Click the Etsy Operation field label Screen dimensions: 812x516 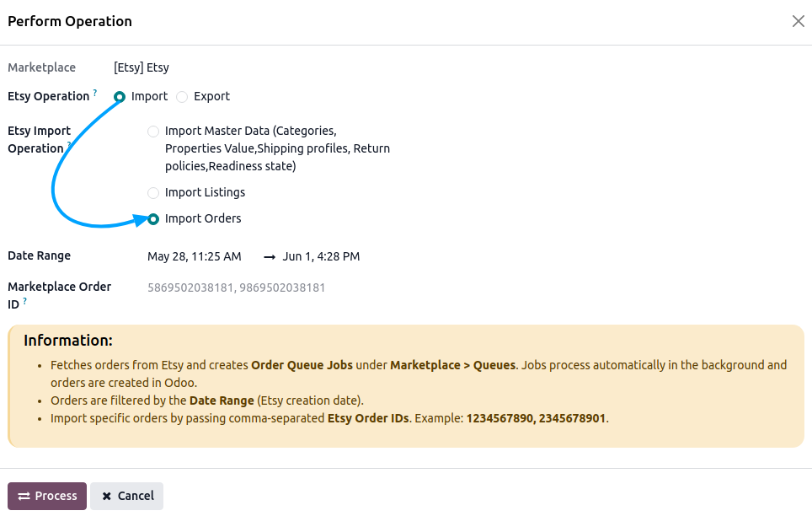pyautogui.click(x=49, y=96)
